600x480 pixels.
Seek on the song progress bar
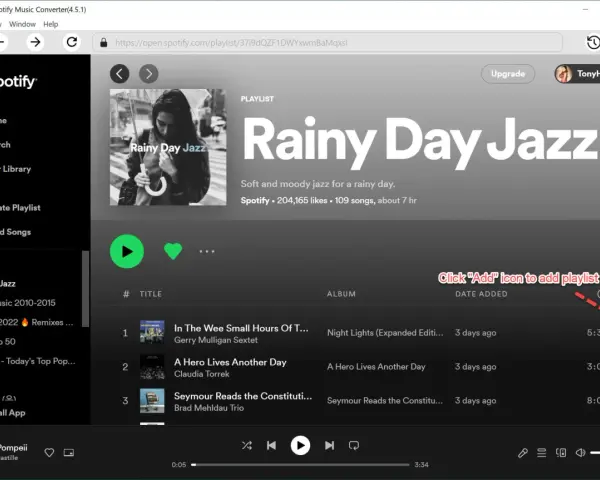pos(300,465)
